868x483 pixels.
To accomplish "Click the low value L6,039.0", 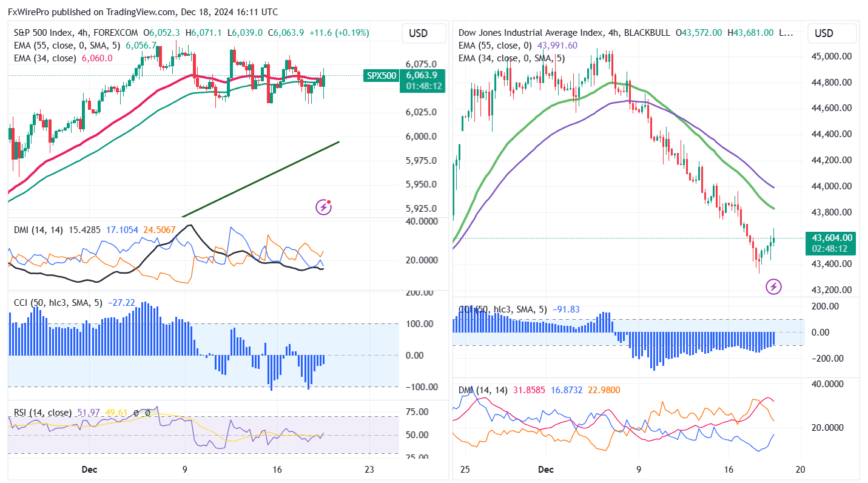I will (245, 33).
